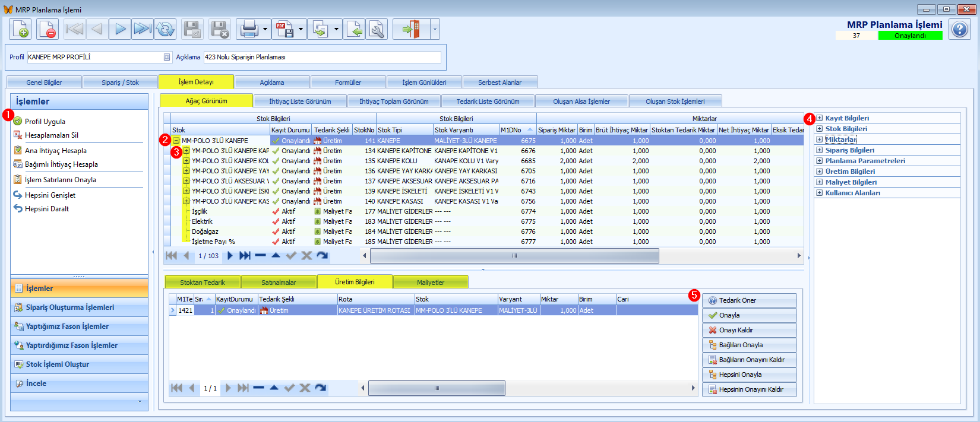This screenshot has height=422, width=980.
Task: Open the İhtiyaç Liste Görünüm tab
Action: tap(300, 101)
